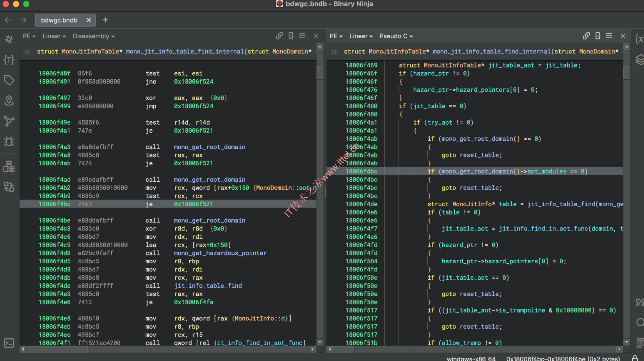Open the left pane Linear dropdown
This screenshot has width=644, height=361.
54,36
